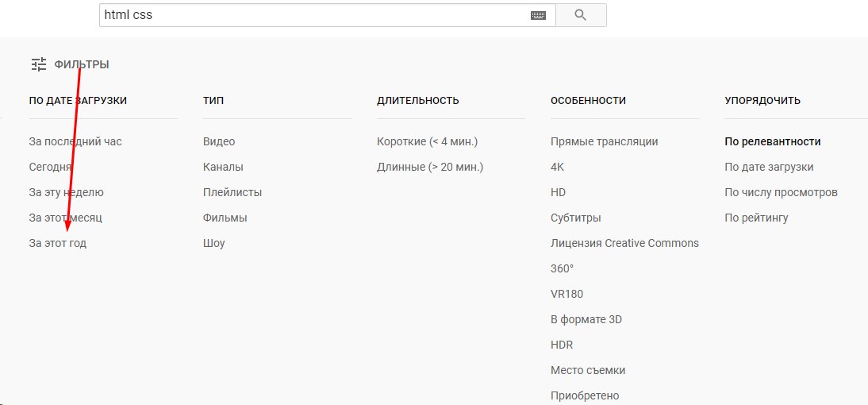
Task: Select type 'Шоу'
Action: (214, 244)
